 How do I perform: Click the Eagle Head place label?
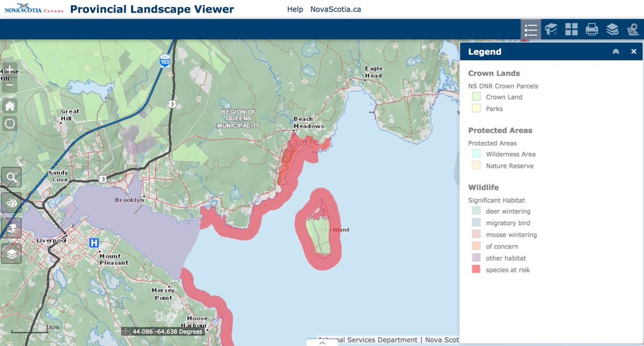pos(374,72)
